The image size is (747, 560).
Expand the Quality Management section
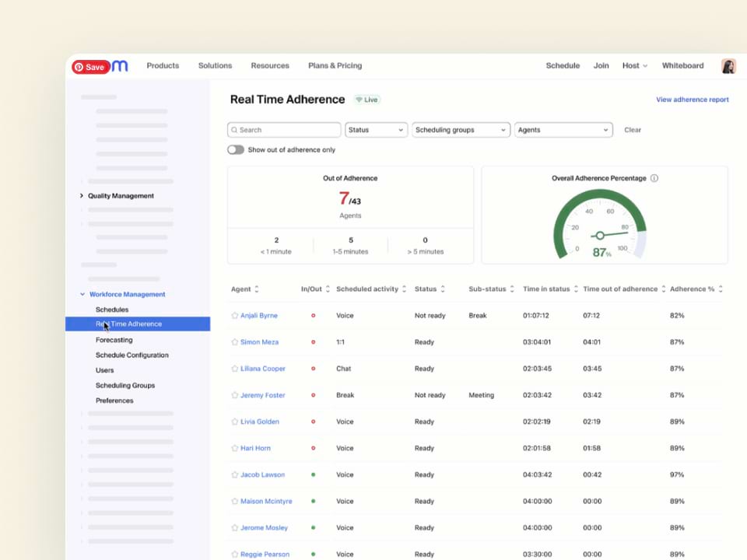(82, 196)
